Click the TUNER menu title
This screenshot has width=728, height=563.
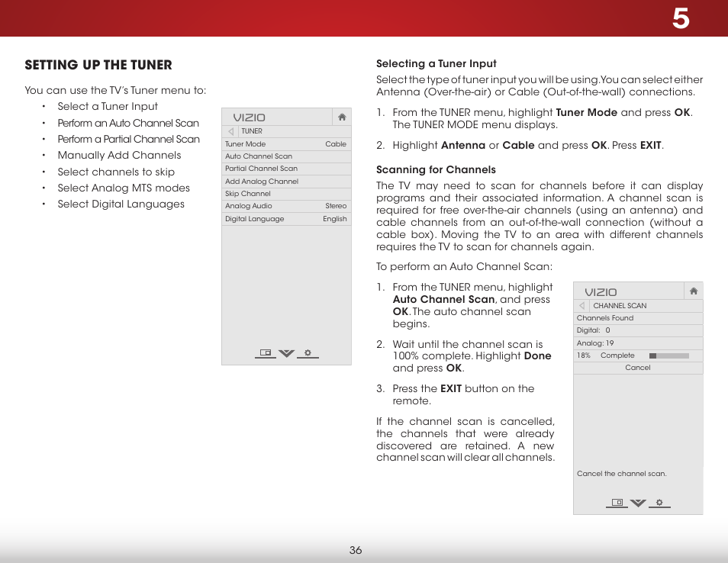pos(252,131)
